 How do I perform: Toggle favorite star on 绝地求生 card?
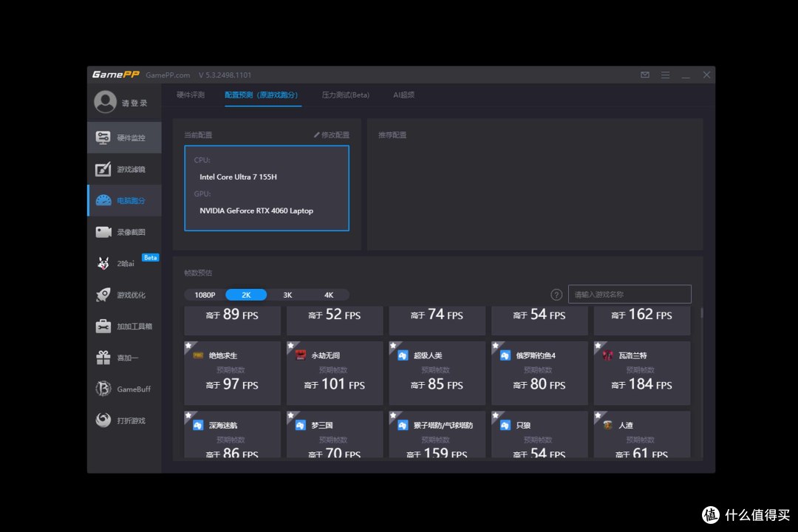(188, 345)
